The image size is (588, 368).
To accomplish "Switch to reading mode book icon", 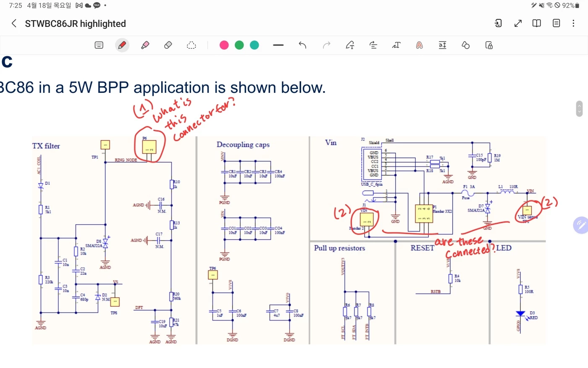I will pyautogui.click(x=537, y=24).
